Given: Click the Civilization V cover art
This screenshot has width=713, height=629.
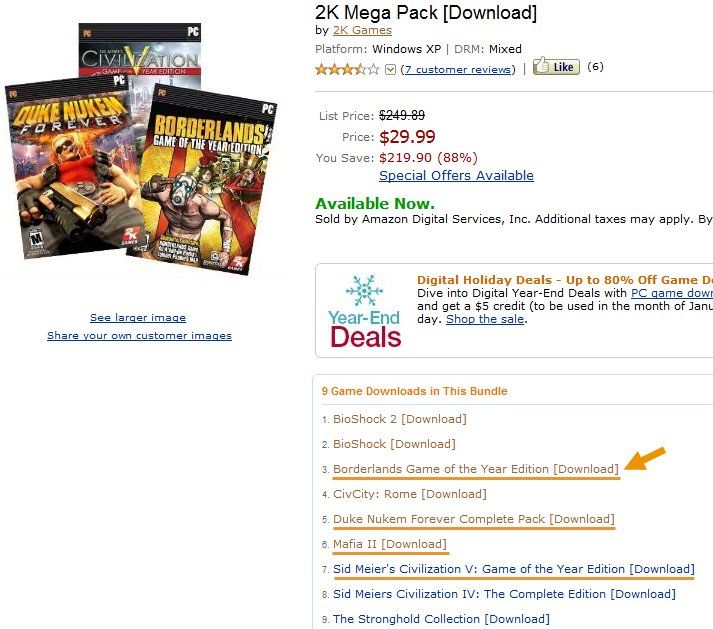Looking at the screenshot, I should [x=139, y=50].
